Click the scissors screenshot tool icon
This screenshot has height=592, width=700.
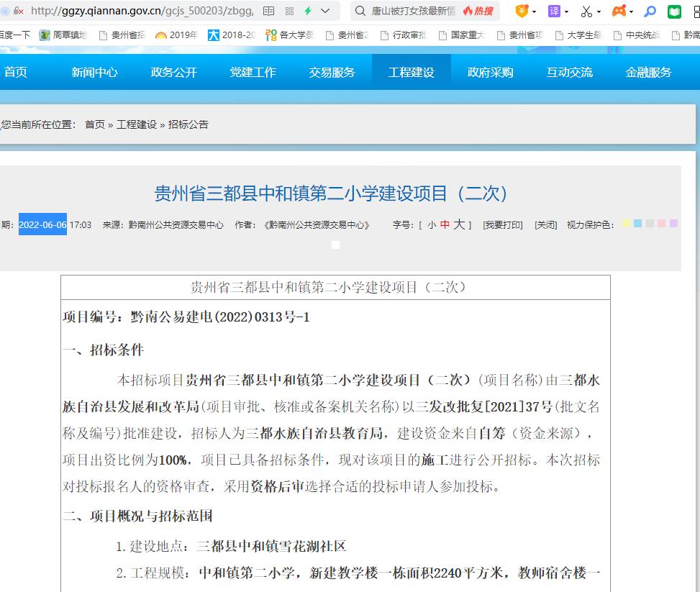coord(586,12)
